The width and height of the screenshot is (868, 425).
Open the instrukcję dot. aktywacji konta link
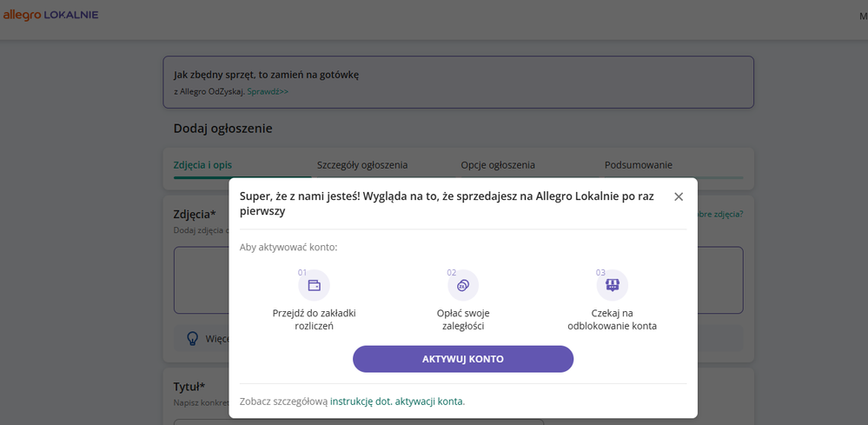coord(397,401)
